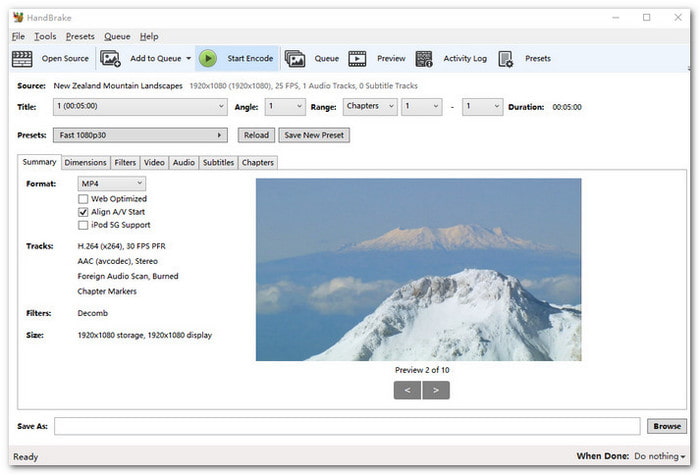Click the Reload preset button
700x475 pixels.
click(256, 135)
